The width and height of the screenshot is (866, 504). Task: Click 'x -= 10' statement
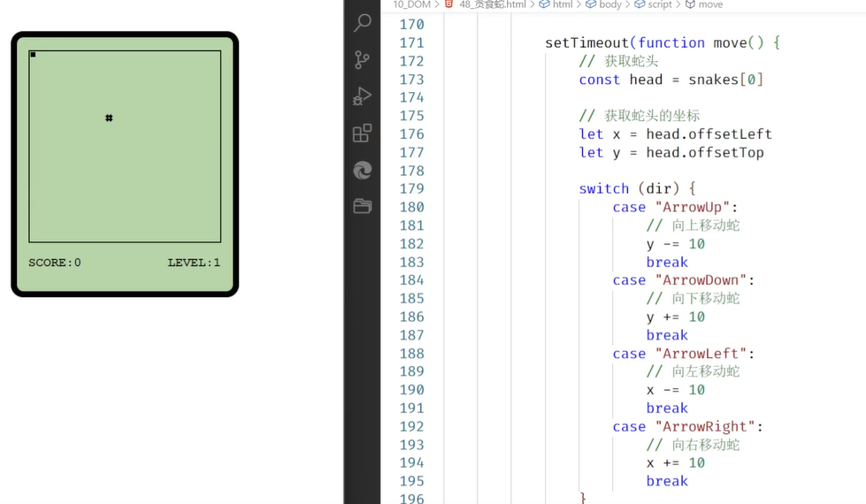tap(676, 390)
